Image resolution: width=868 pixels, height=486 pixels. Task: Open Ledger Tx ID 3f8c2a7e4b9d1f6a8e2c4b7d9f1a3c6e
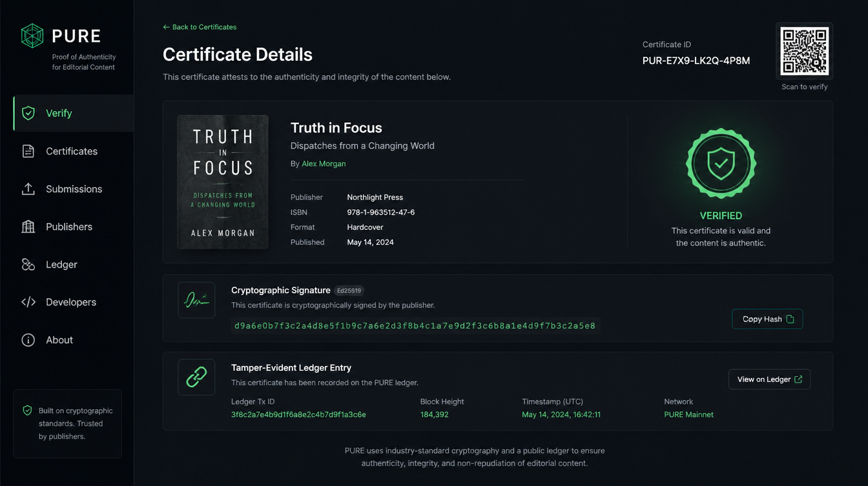point(298,415)
